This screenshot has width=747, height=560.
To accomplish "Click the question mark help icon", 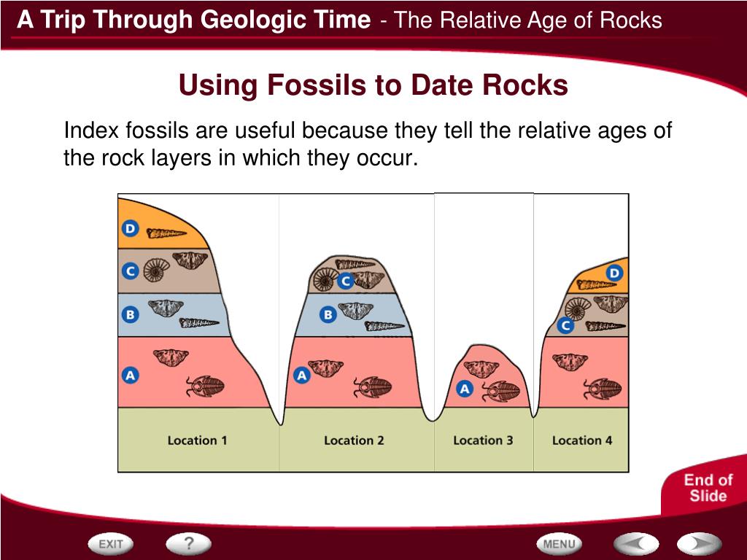I will click(x=188, y=544).
